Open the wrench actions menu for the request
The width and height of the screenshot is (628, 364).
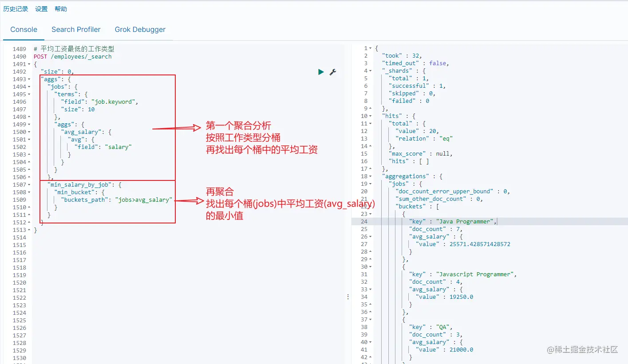pos(332,72)
